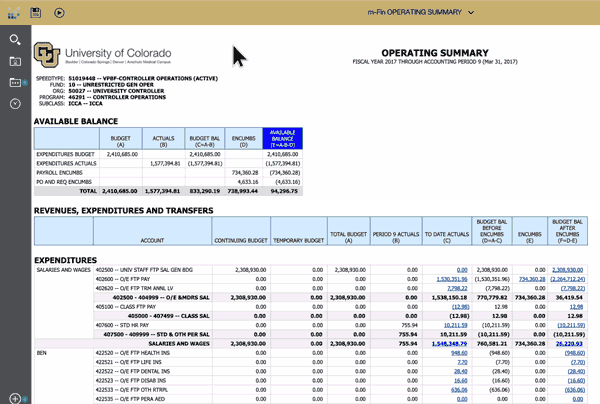
Task: Open the (636.06) after-encumbs balance link
Action: pyautogui.click(x=575, y=390)
